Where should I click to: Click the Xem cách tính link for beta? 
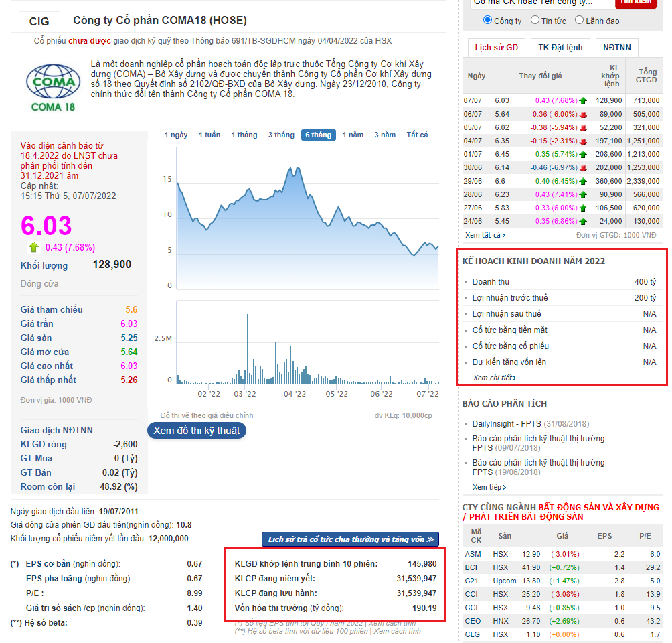(397, 631)
